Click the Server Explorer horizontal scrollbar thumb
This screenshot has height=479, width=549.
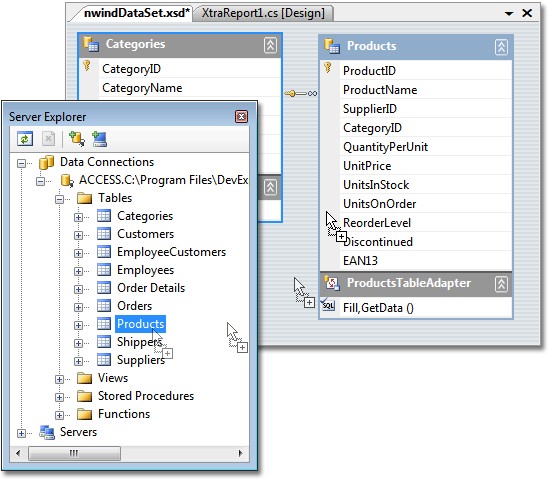[x=74, y=453]
